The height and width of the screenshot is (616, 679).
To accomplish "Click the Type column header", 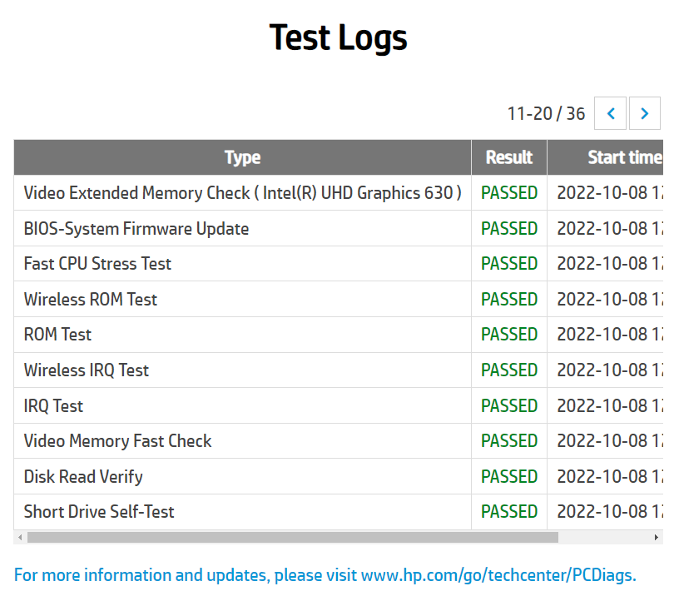I will (242, 157).
